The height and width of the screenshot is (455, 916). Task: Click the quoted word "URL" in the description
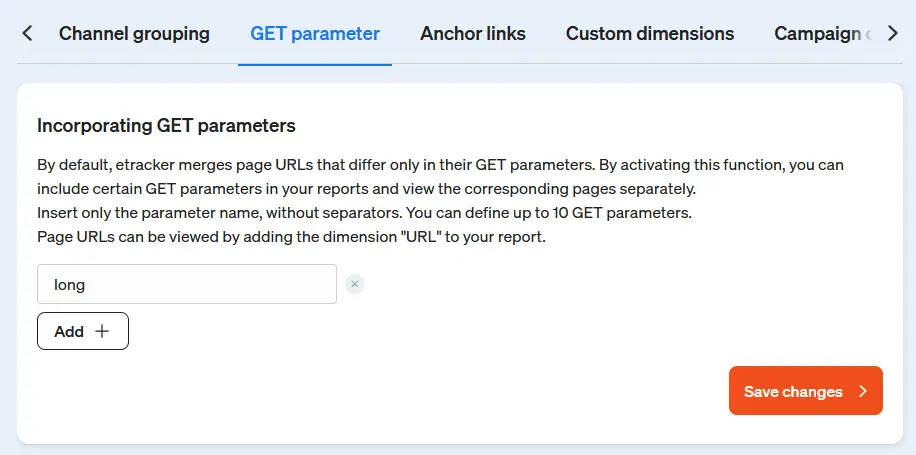click(x=406, y=237)
